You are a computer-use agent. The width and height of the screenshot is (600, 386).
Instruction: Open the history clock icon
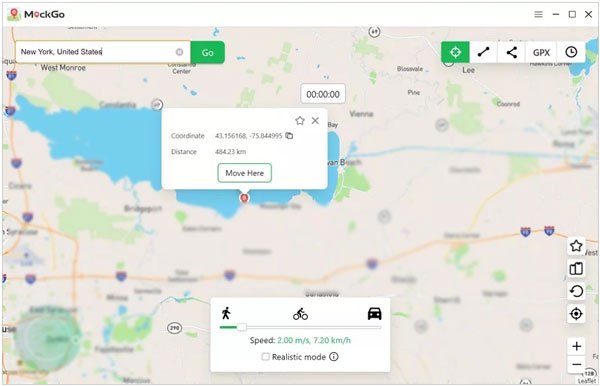coord(571,52)
